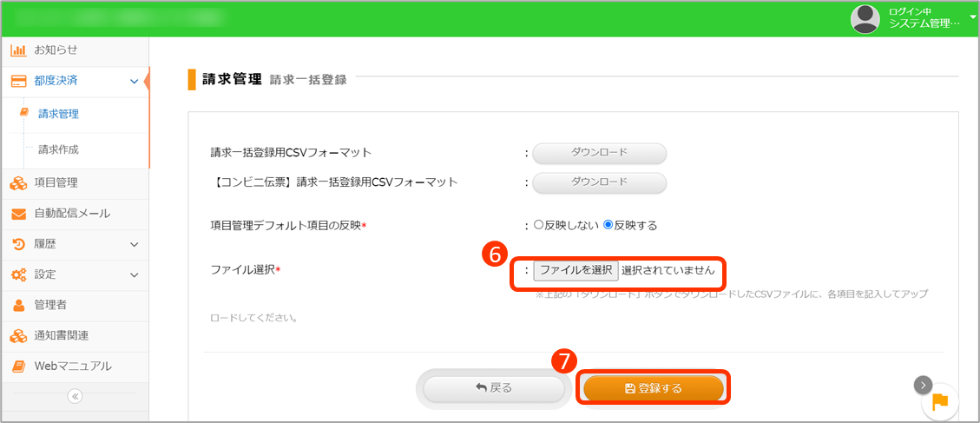The image size is (980, 423).
Task: Open 請求作成 in the sidebar
Action: [x=58, y=149]
